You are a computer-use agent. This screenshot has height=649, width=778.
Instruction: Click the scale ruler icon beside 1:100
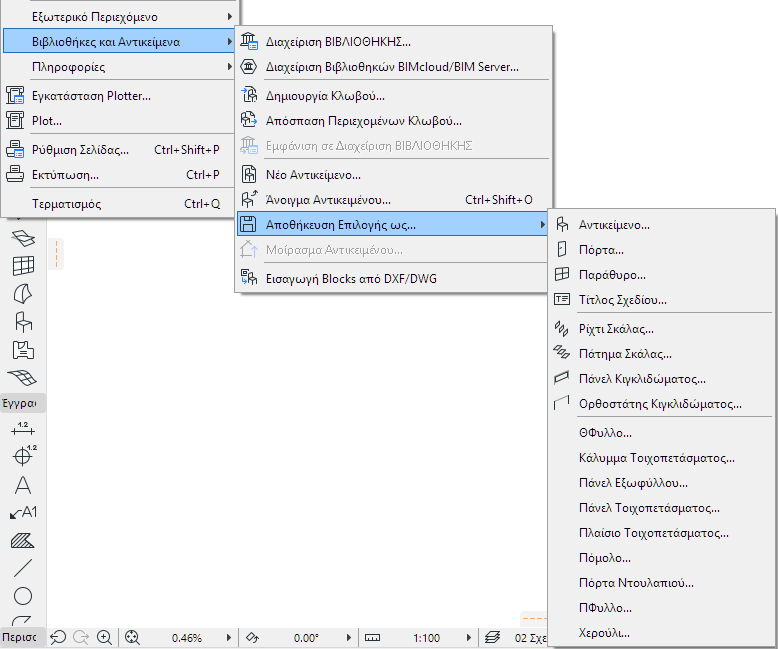[373, 638]
